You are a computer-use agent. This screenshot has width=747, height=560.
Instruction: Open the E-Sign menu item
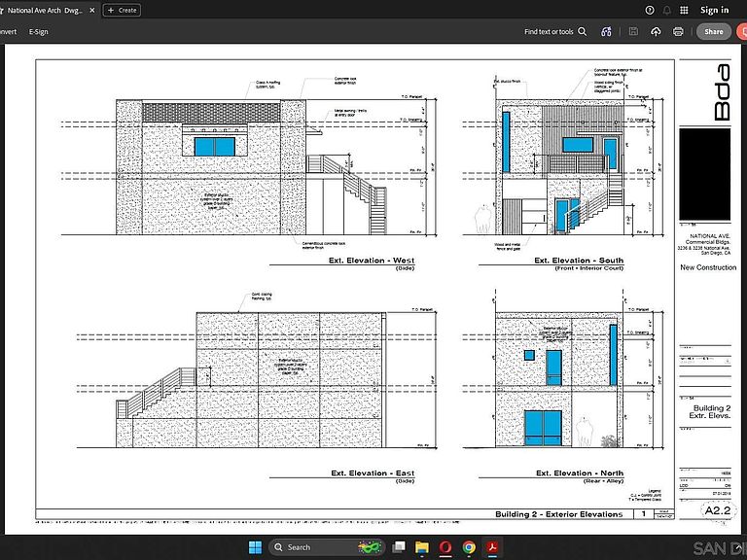tap(39, 32)
